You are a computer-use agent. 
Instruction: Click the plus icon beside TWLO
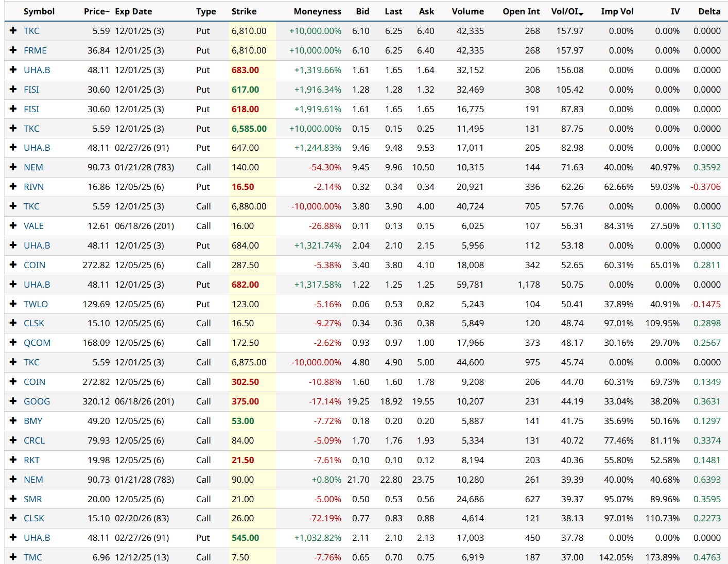pos(13,304)
